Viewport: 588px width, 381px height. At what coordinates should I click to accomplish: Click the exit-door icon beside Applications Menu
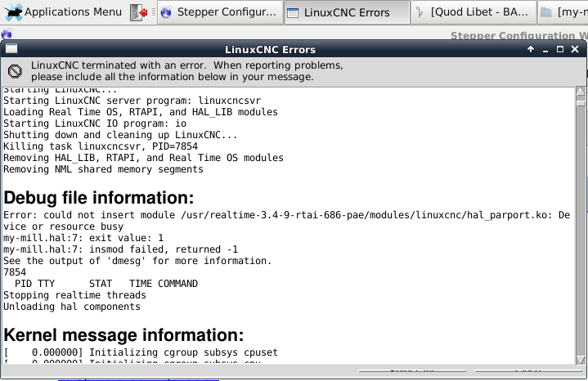coord(139,12)
